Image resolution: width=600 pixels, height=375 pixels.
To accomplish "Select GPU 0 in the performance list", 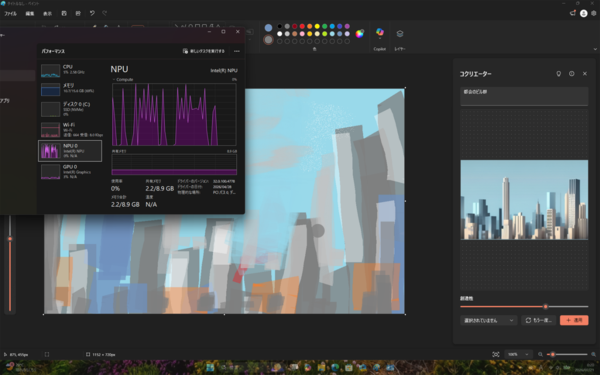I will click(x=70, y=171).
